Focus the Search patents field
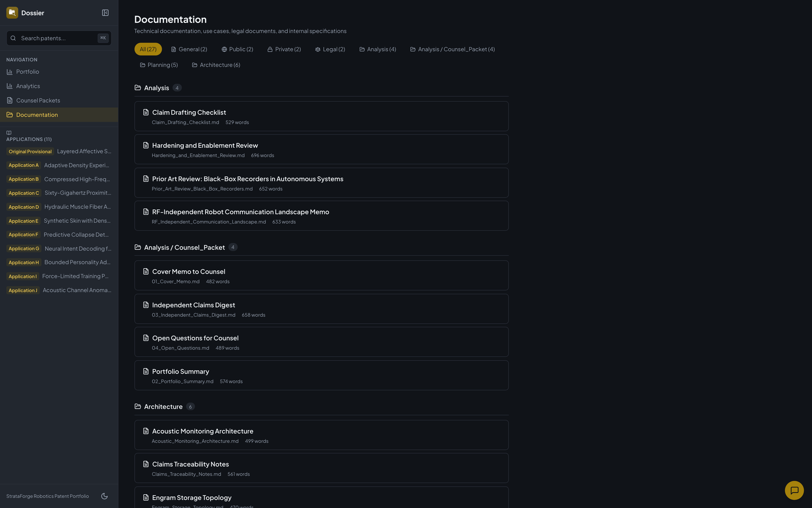 [x=59, y=38]
